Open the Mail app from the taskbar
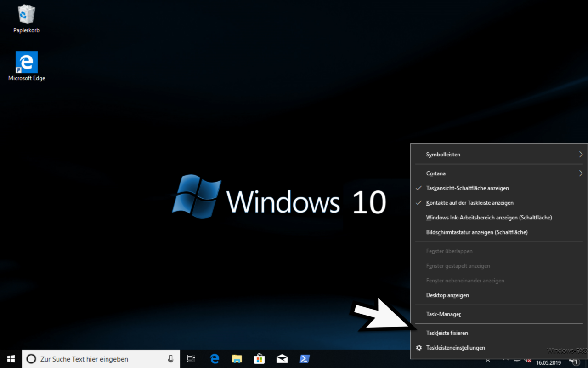This screenshot has height=368, width=588. coord(282,359)
